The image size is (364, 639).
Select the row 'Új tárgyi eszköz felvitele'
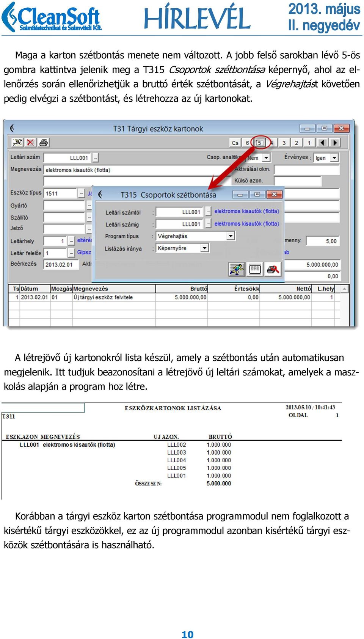point(174,297)
